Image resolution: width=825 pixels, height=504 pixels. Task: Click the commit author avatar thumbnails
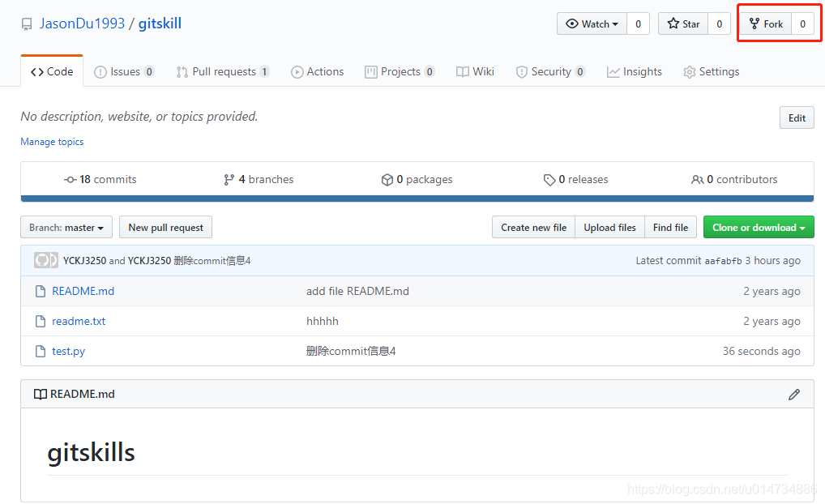point(45,260)
